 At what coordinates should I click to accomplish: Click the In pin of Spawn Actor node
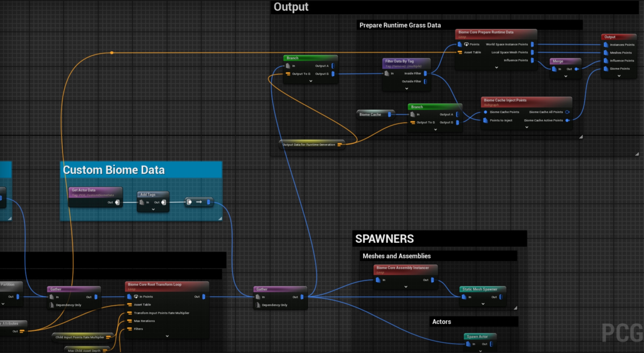point(468,344)
